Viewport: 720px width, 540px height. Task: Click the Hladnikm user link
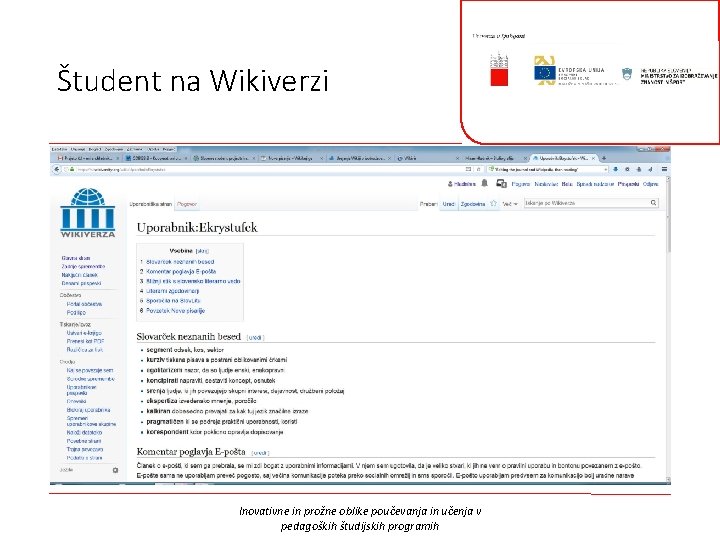464,184
